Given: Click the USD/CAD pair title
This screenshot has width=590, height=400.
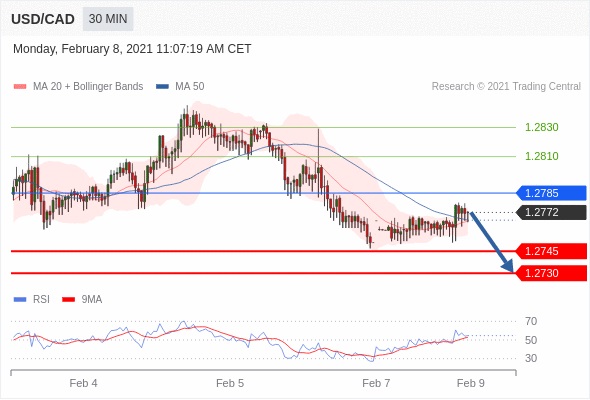Looking at the screenshot, I should [x=43, y=19].
